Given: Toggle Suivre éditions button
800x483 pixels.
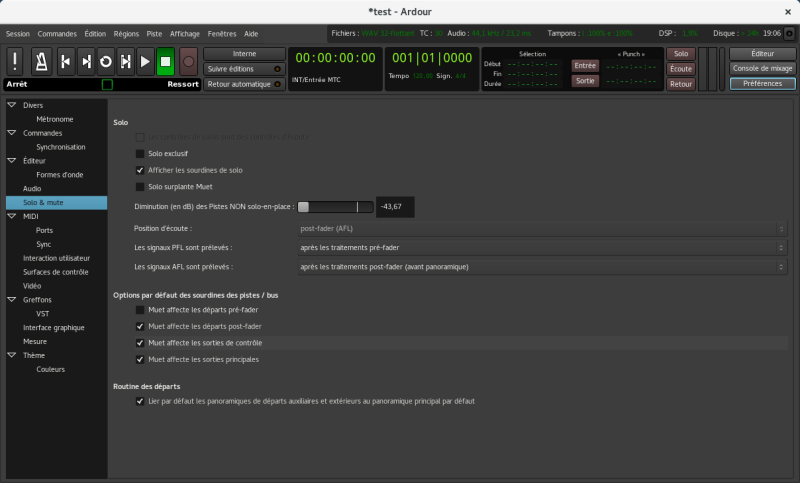Looking at the screenshot, I should tap(244, 69).
